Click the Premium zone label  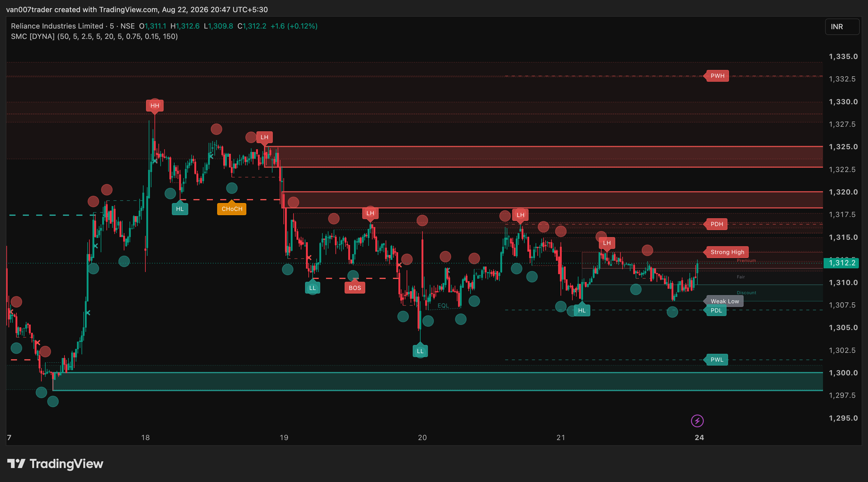(x=746, y=260)
